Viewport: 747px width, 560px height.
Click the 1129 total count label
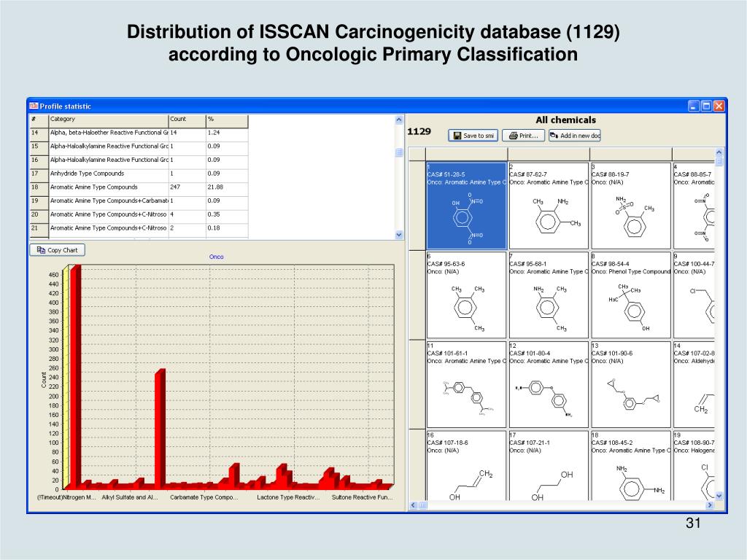[419, 132]
